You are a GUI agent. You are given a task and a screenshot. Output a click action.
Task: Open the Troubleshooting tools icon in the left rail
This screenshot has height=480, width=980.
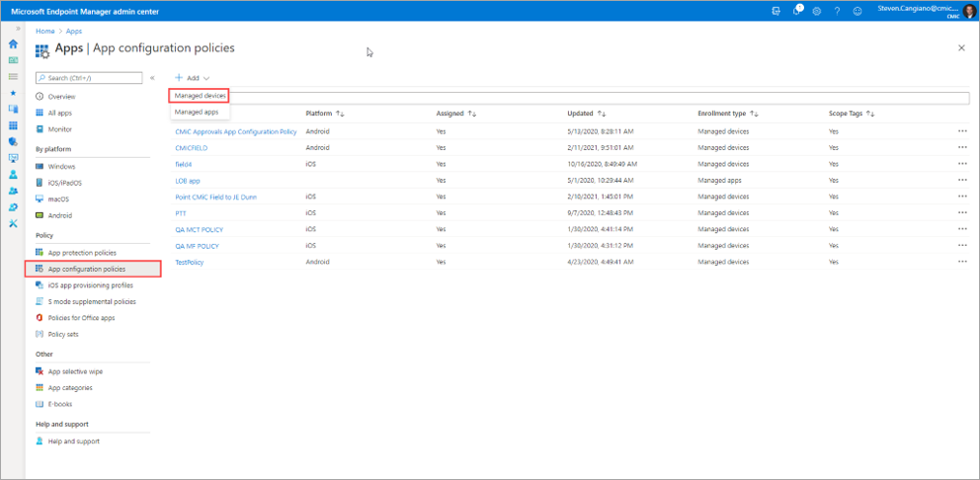pos(13,223)
